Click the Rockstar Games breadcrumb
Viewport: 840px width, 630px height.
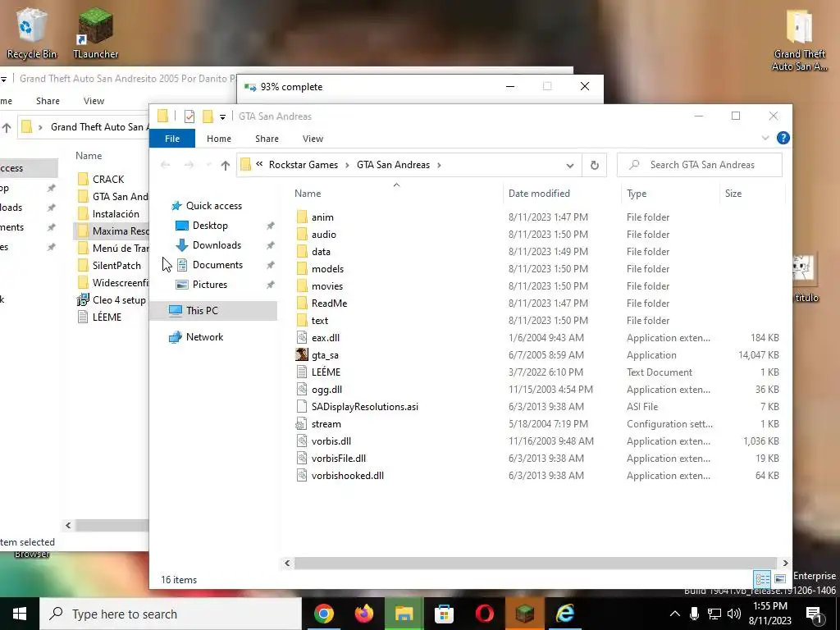tap(304, 165)
